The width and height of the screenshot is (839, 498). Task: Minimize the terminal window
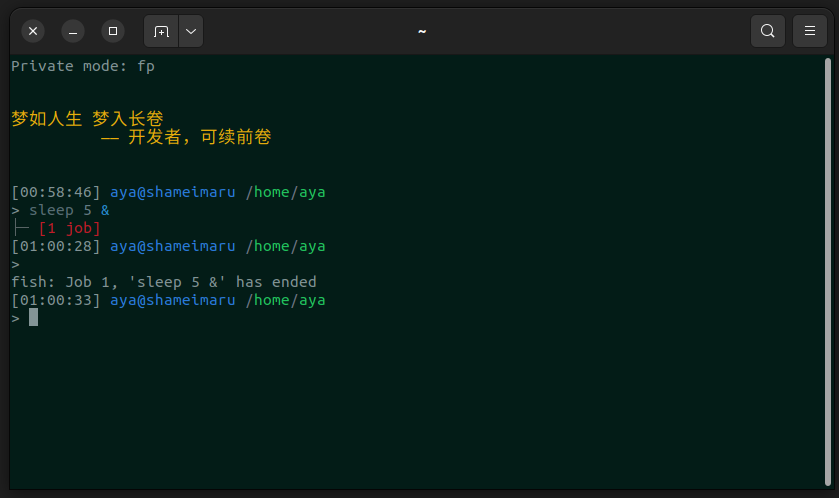73,31
